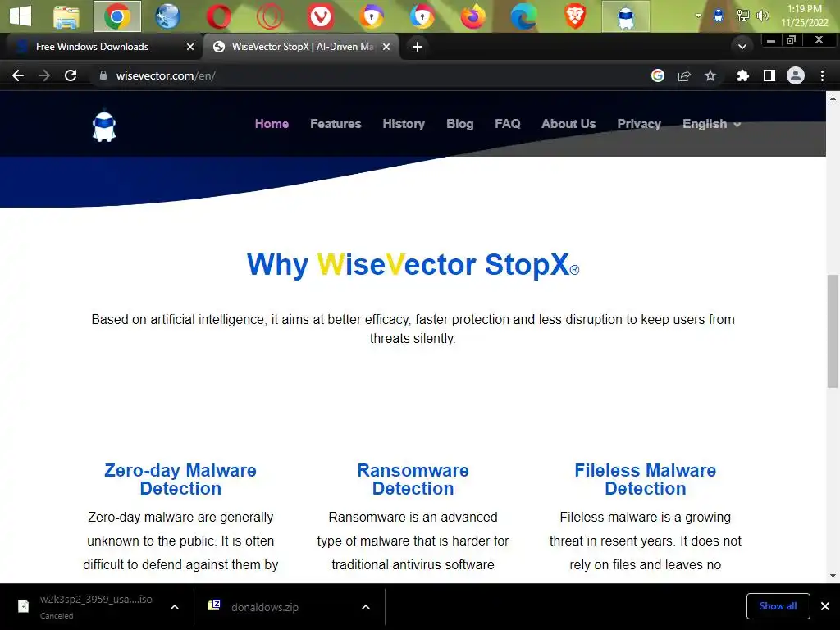Open the Chrome profile avatar

(796, 75)
